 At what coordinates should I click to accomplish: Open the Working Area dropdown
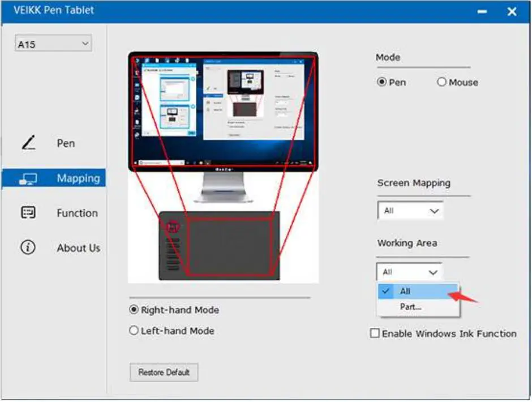(410, 271)
